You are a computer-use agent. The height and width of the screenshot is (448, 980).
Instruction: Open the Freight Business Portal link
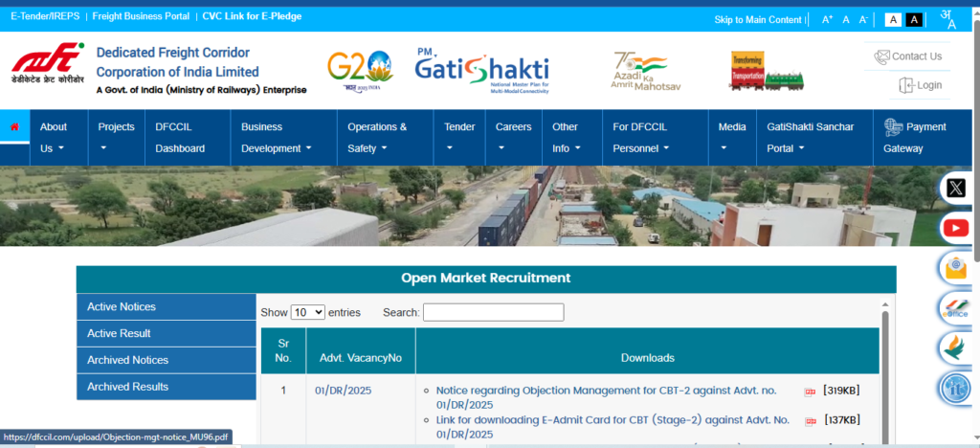point(142,17)
